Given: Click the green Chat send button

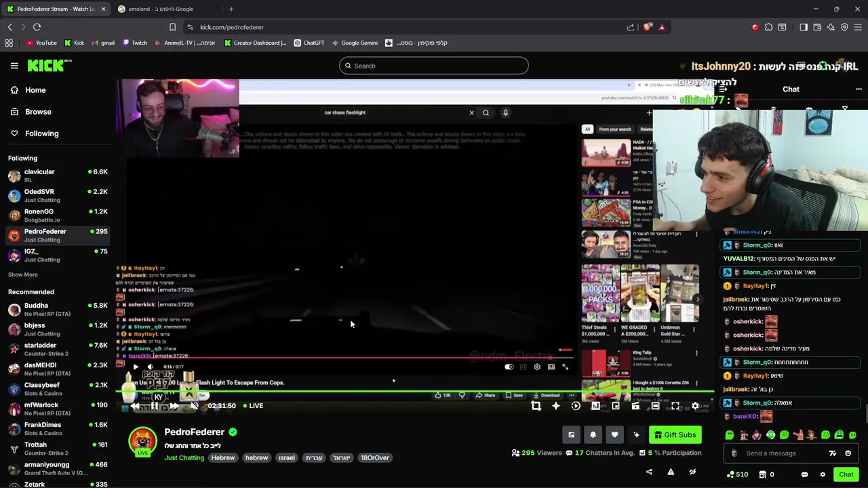Looking at the screenshot, I should click(x=846, y=474).
